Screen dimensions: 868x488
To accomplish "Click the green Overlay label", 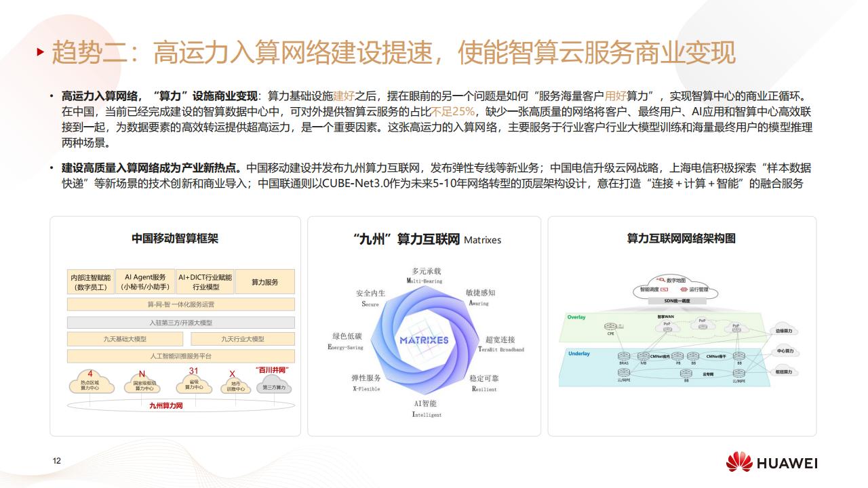I will 576,317.
